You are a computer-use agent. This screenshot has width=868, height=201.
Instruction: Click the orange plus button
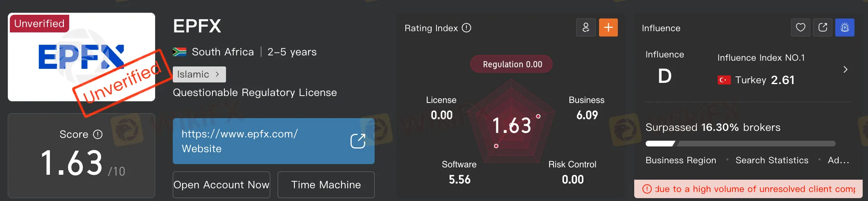click(608, 27)
